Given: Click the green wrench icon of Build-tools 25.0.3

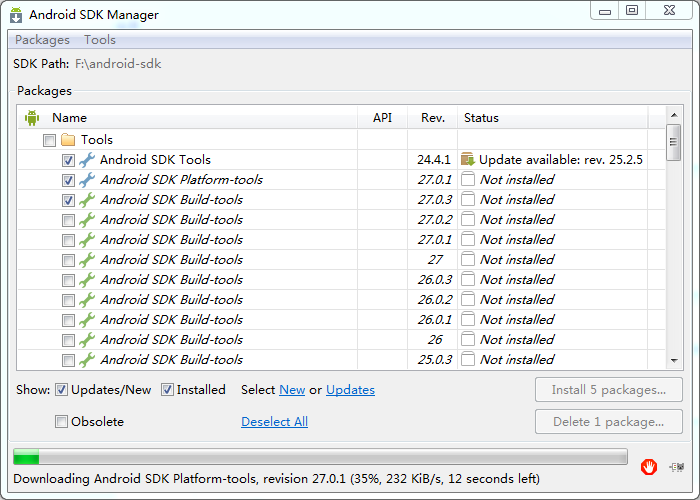Looking at the screenshot, I should pyautogui.click(x=87, y=360).
